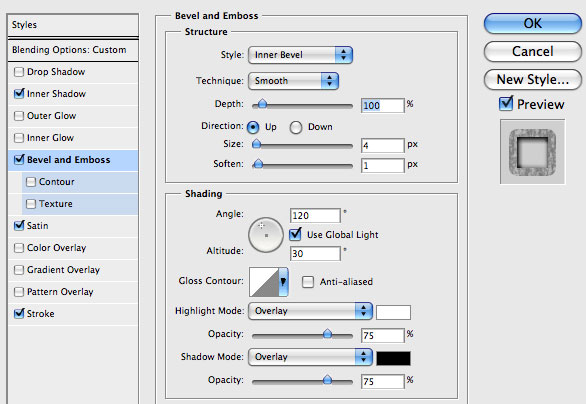This screenshot has width=586, height=404.
Task: Open the Style dropdown (Inner Bevel)
Action: (300, 55)
